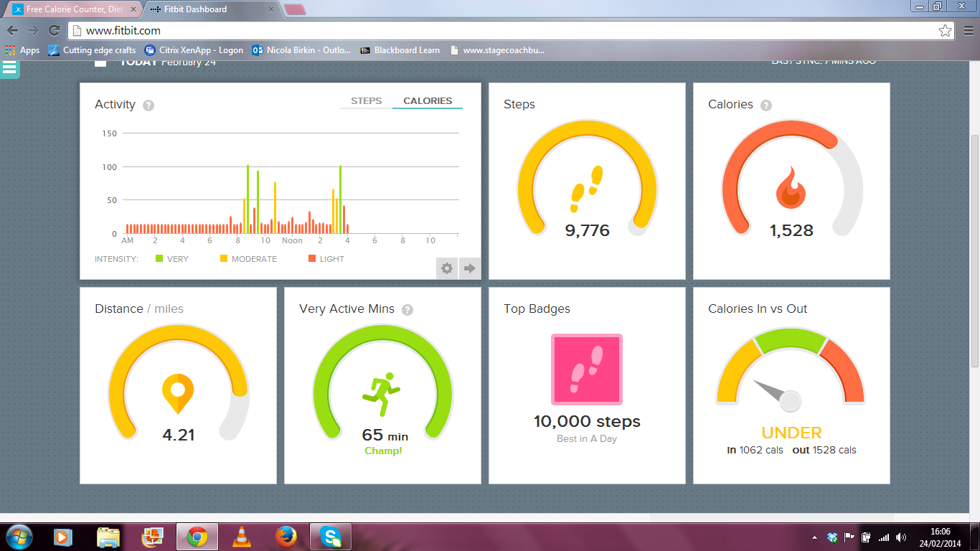Image resolution: width=980 pixels, height=551 pixels.
Task: Click the Calories tile help icon
Action: tap(766, 105)
